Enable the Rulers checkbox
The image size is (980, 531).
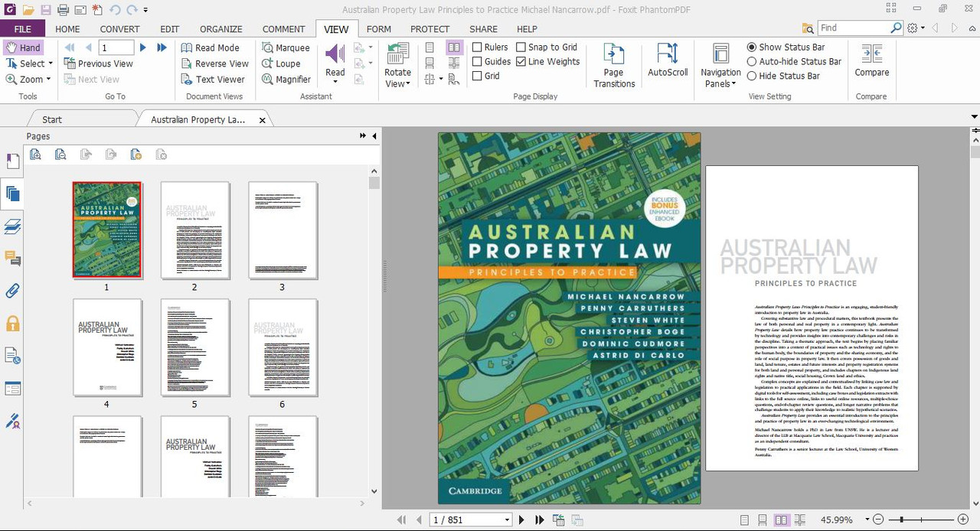(477, 47)
